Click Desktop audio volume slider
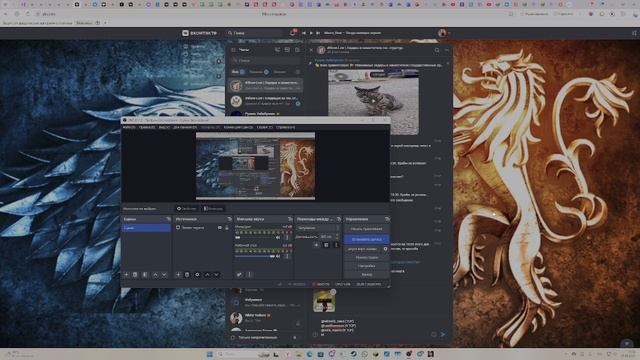Screen dimensions: 640x360 coord(255,256)
